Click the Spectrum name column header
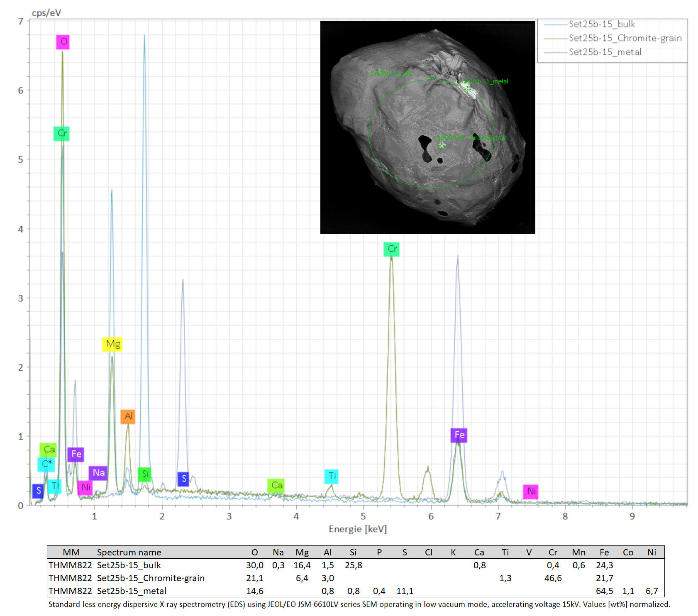 coord(129,552)
